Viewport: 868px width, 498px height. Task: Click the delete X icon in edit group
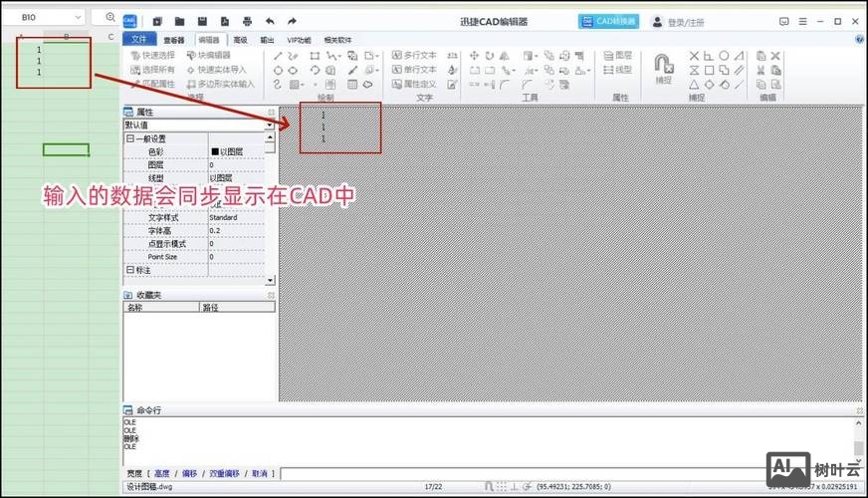click(775, 56)
